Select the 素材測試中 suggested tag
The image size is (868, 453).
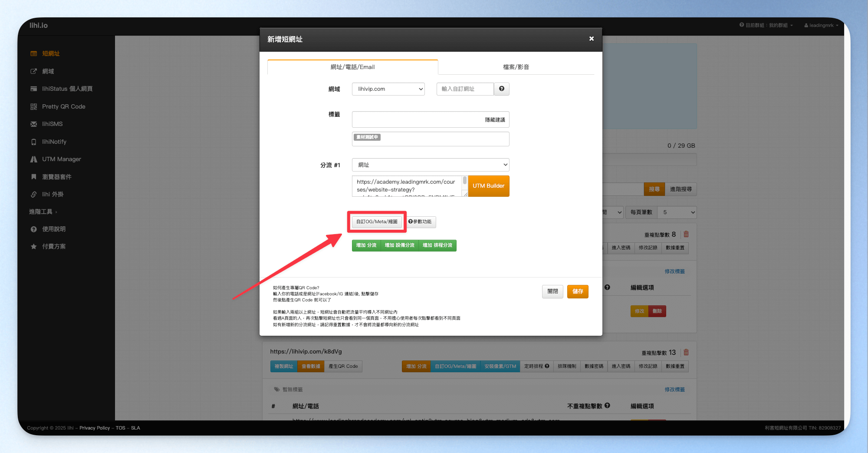pyautogui.click(x=367, y=137)
